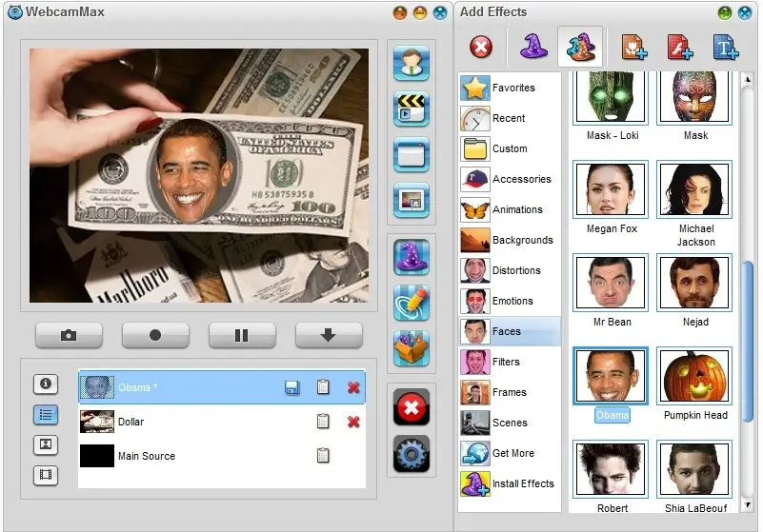Open the film strip videos panel icon
Viewport: 763px width, 532px height.
pos(46,475)
